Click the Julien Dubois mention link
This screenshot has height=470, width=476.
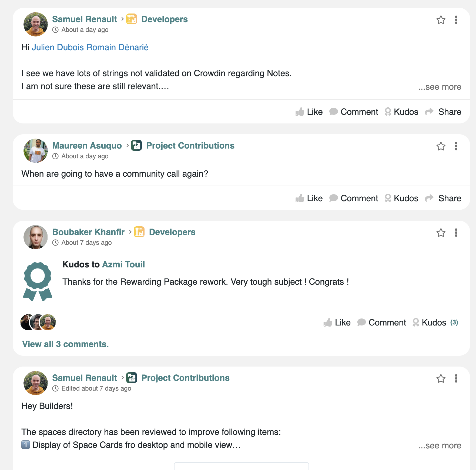pos(58,47)
